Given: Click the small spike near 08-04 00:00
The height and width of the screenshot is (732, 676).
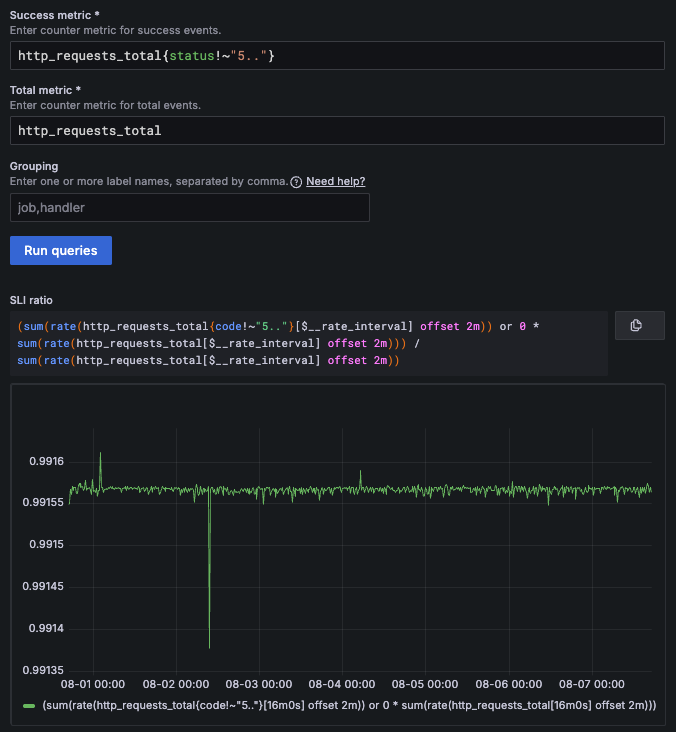Looking at the screenshot, I should coord(360,472).
